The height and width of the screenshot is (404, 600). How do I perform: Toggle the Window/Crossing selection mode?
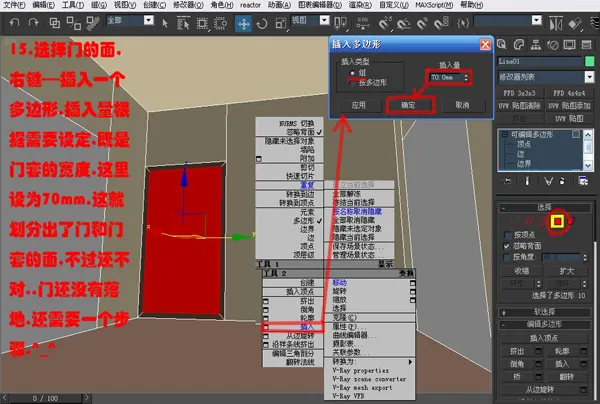pos(220,24)
